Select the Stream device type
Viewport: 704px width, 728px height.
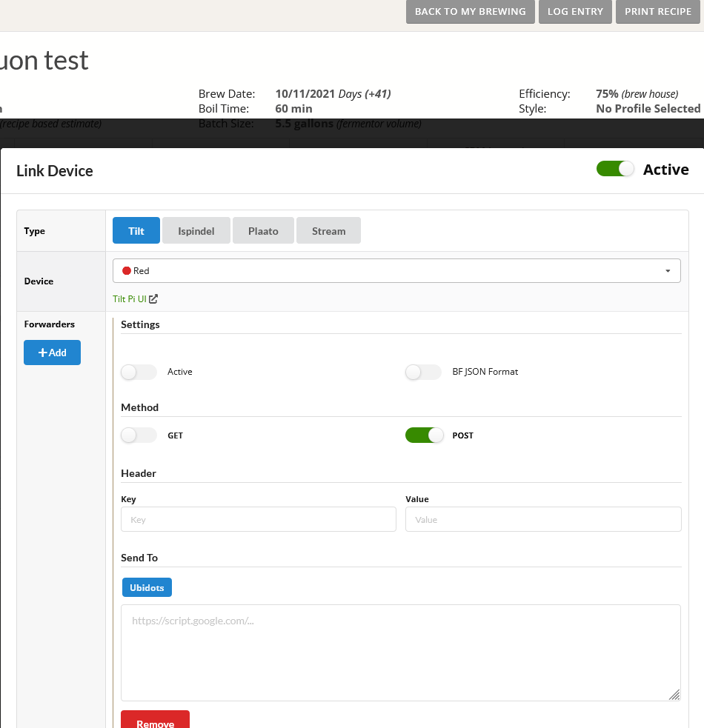pos(328,230)
